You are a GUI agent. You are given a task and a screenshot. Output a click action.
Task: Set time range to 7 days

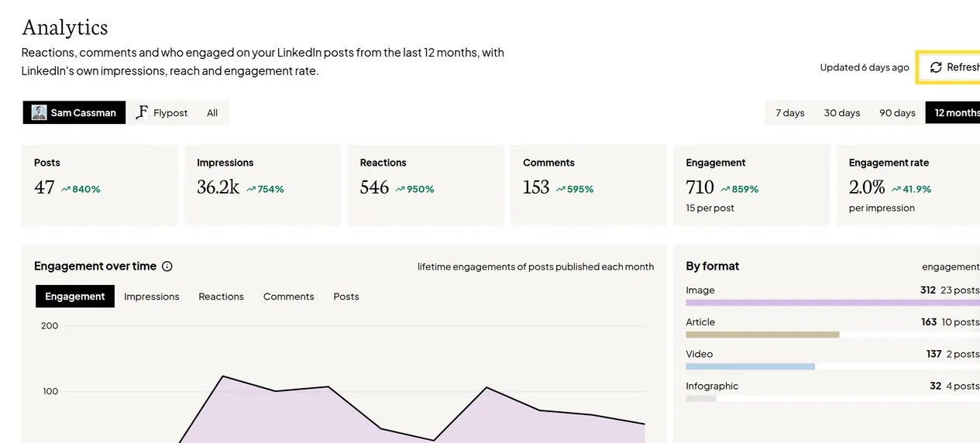point(789,112)
